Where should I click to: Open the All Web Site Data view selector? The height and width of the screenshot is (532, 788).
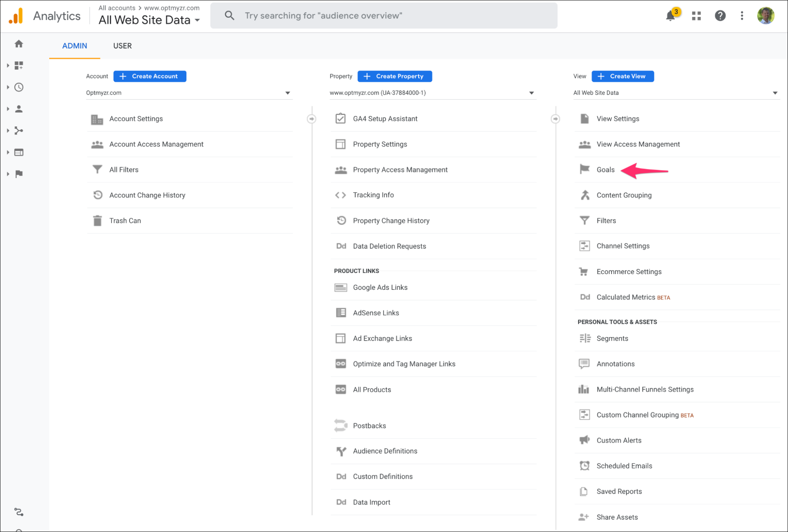149,20
